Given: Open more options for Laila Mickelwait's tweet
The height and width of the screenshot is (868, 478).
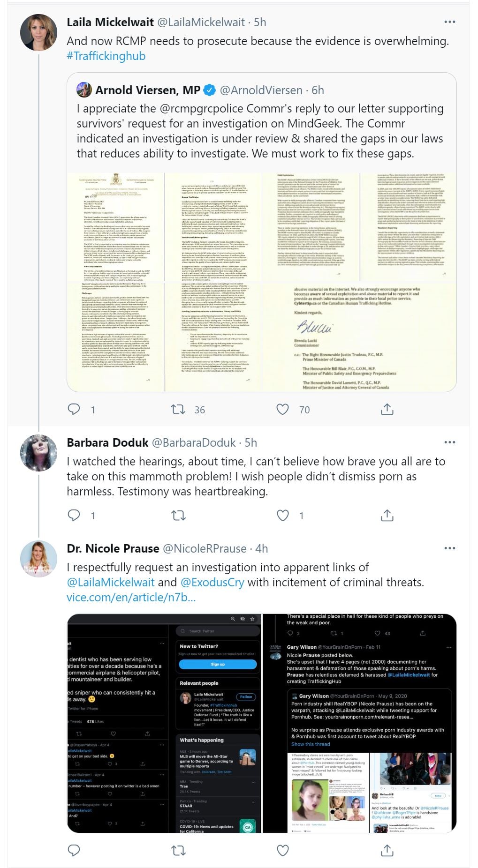Looking at the screenshot, I should [449, 22].
